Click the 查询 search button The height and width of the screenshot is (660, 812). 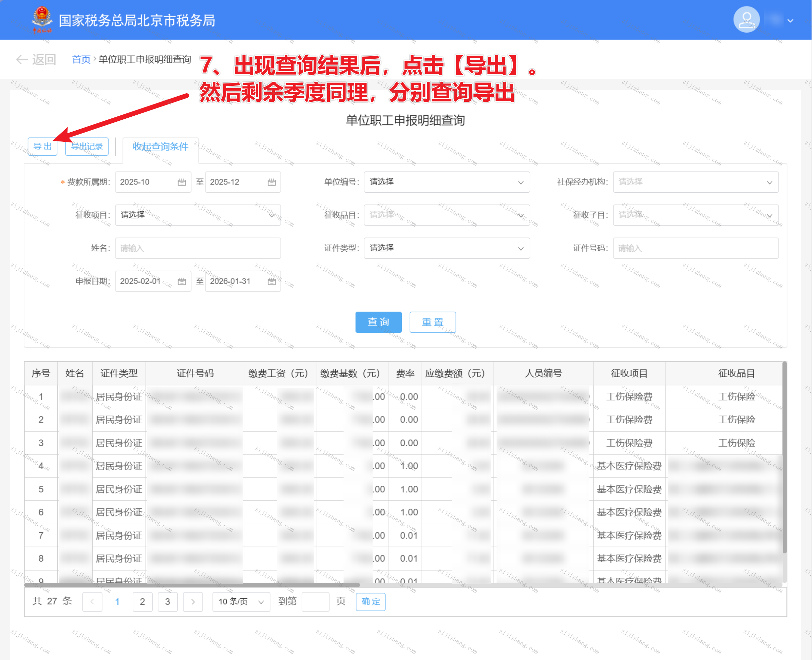click(378, 322)
